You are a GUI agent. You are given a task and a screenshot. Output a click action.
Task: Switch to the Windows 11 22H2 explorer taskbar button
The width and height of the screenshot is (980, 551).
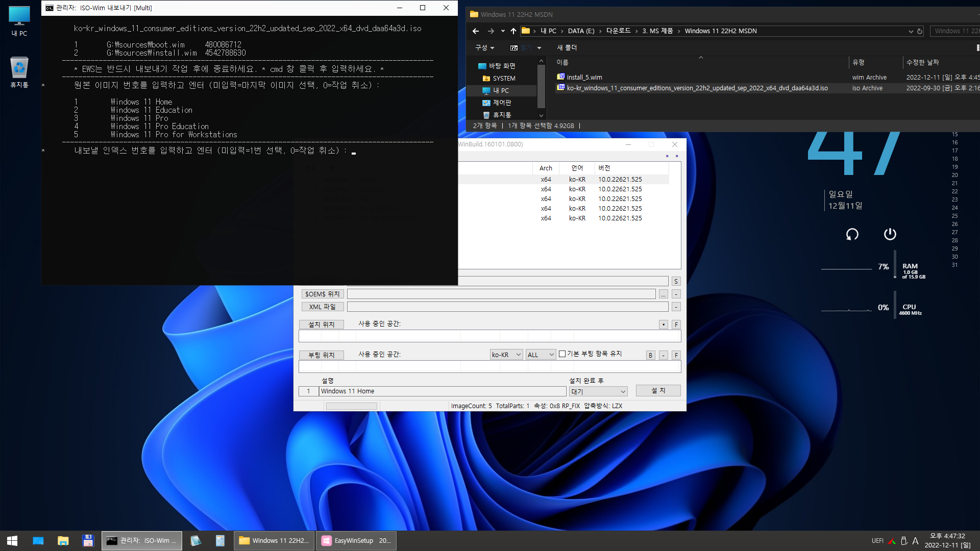click(x=274, y=541)
